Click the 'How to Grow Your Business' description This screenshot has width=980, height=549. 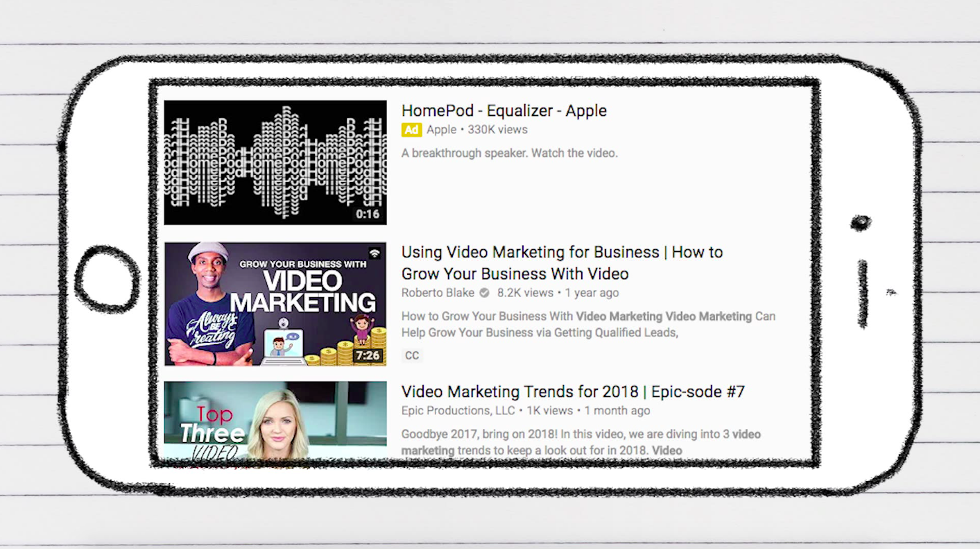click(x=588, y=324)
